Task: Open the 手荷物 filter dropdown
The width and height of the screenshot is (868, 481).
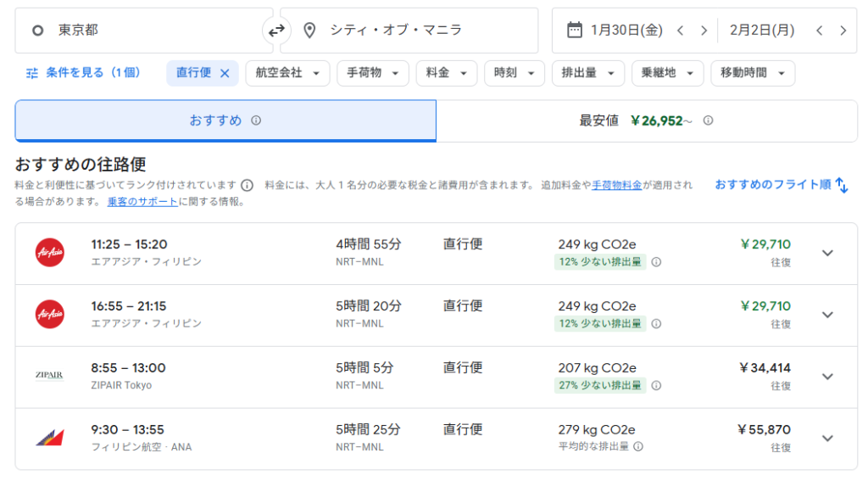Action: [372, 73]
